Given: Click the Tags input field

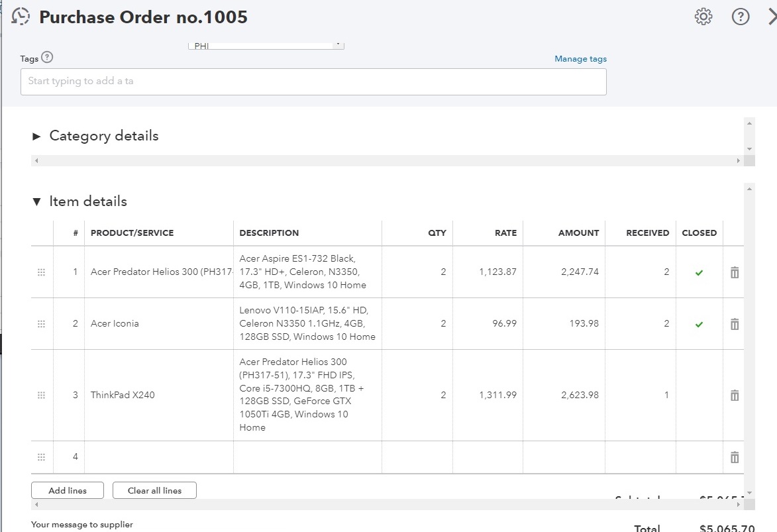Looking at the screenshot, I should coord(313,81).
